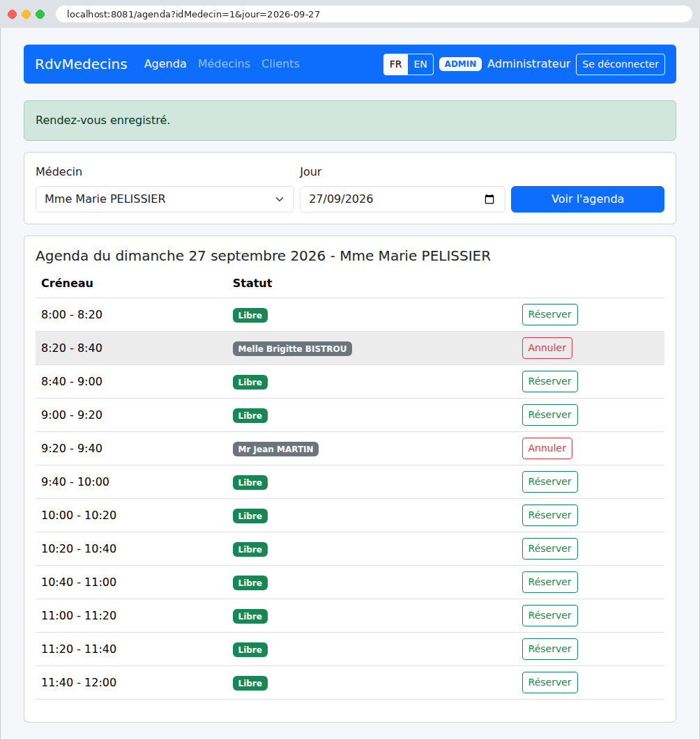
Task: Reserve the 10:20 - 10:40 slot
Action: coord(550,549)
